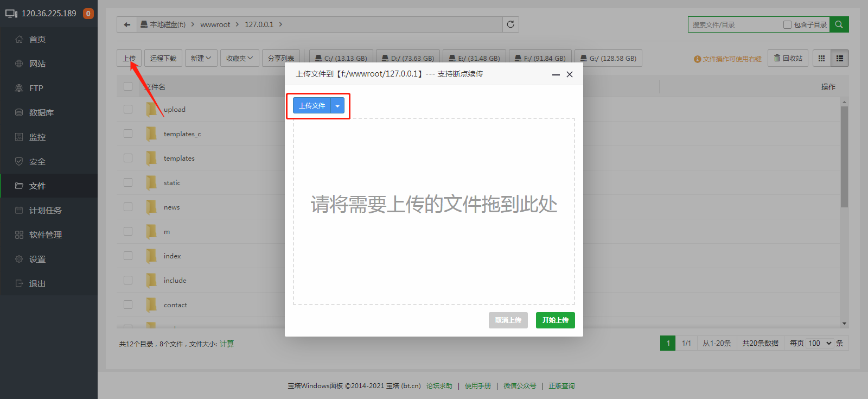Click blue 上传文件 button in dialog

point(312,106)
